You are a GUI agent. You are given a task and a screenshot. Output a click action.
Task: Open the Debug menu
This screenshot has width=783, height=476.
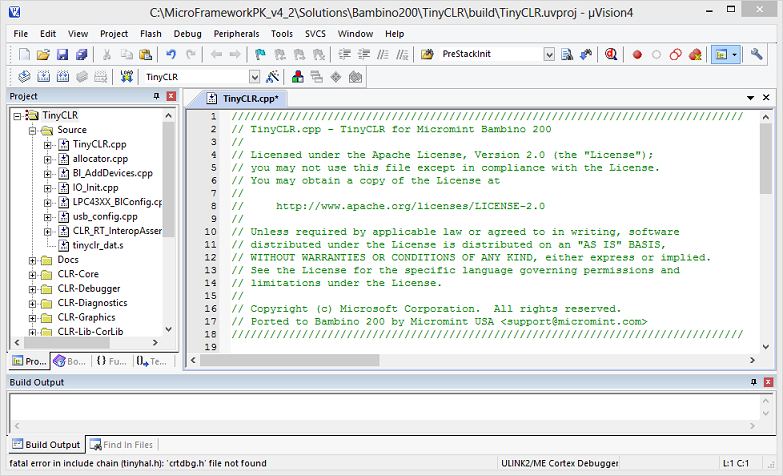(x=188, y=34)
